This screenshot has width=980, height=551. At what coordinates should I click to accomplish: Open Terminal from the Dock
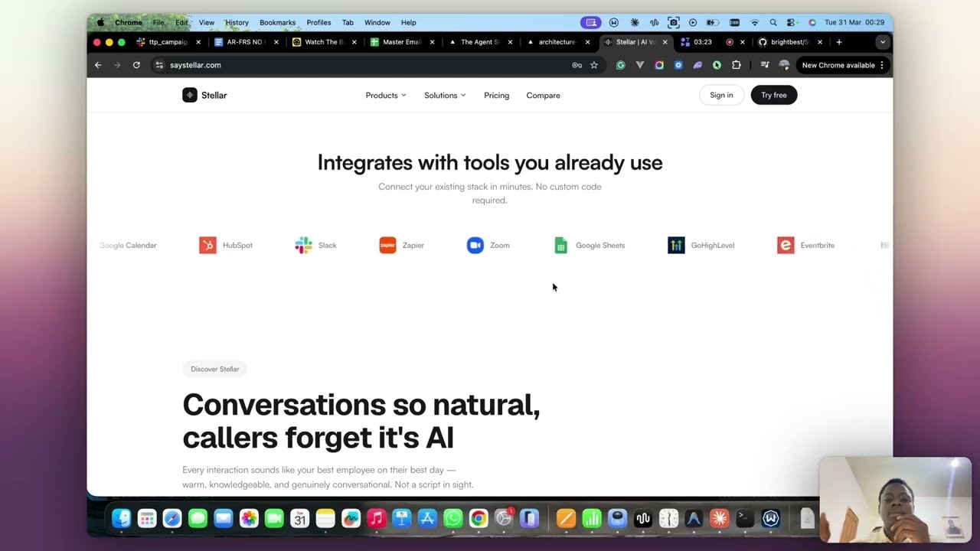pyautogui.click(x=745, y=519)
